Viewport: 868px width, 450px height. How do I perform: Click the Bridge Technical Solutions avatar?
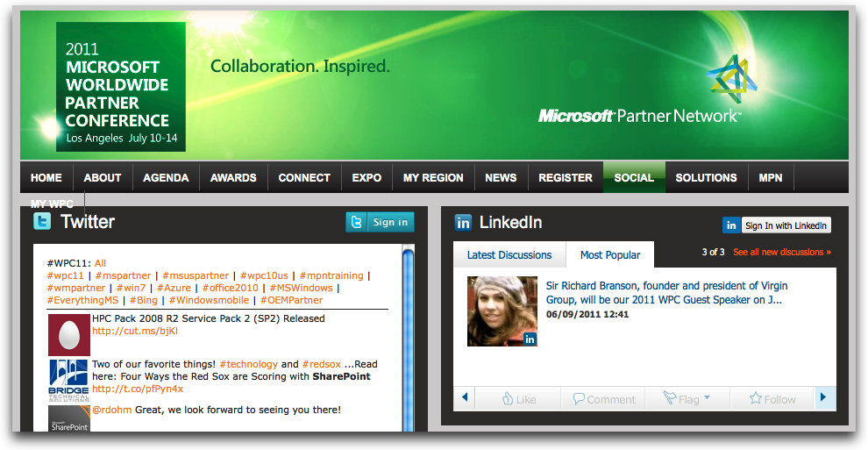68,379
